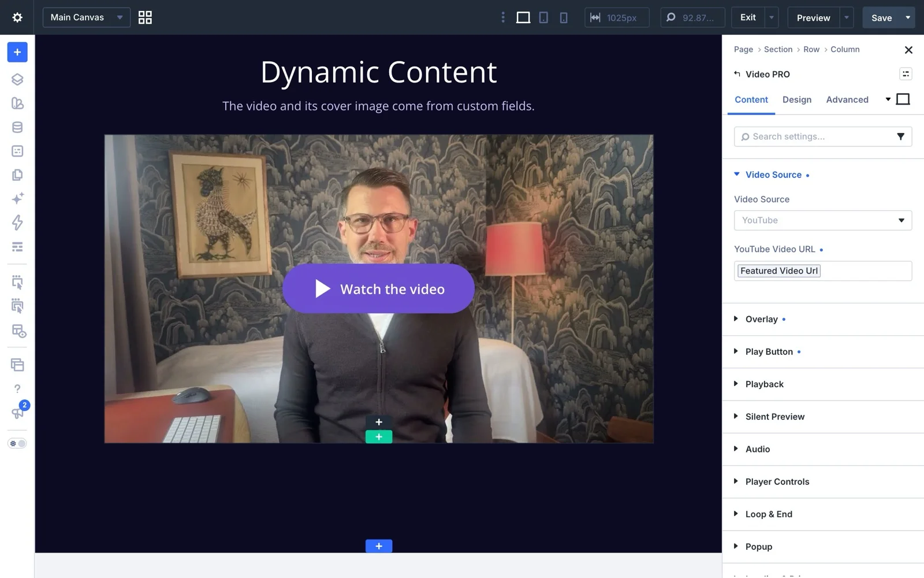Image resolution: width=924 pixels, height=578 pixels.
Task: Open the form element icon in sidebar
Action: (x=17, y=151)
